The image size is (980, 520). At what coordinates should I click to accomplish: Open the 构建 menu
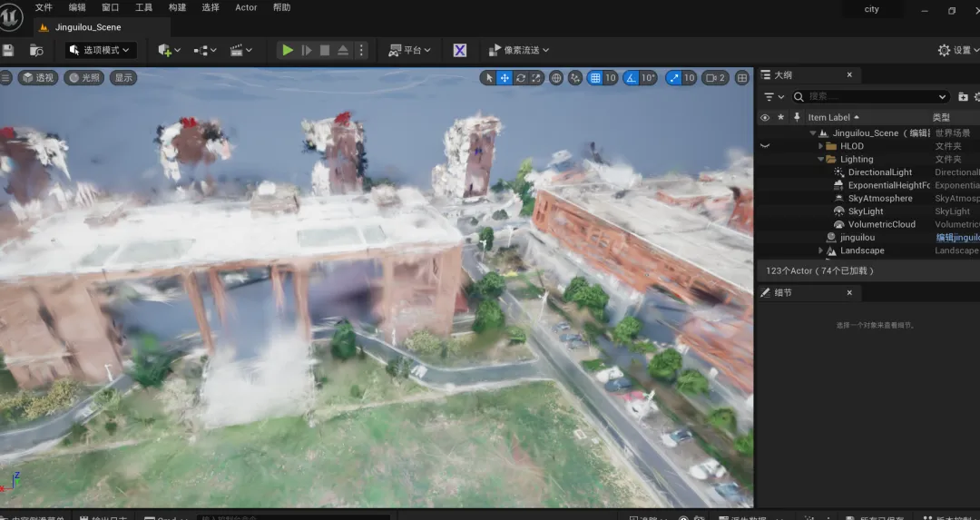[x=178, y=7]
